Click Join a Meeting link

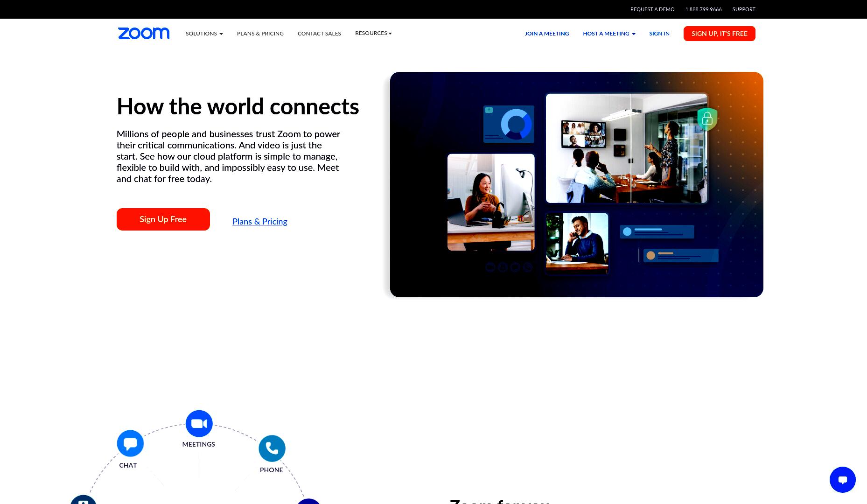tap(547, 34)
